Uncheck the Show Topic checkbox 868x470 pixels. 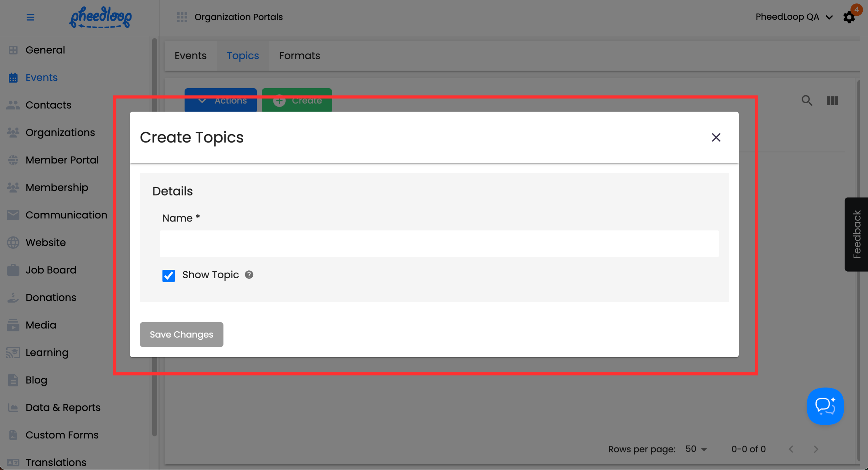[x=168, y=275]
